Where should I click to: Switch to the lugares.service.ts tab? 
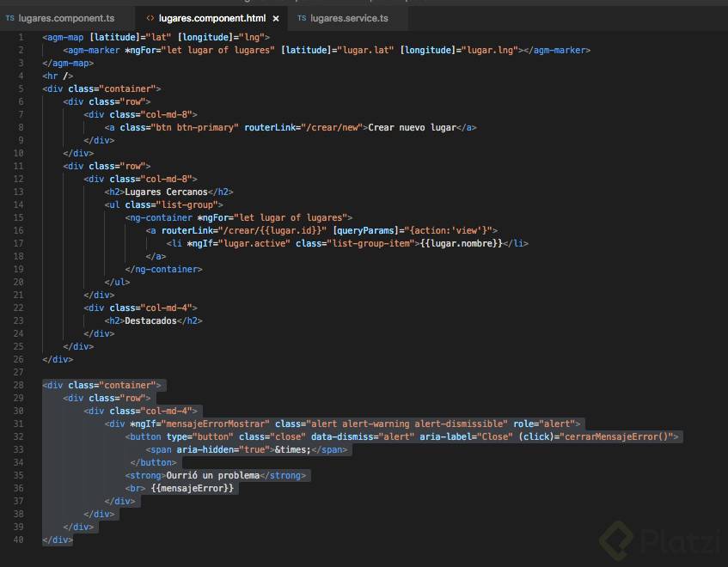point(347,17)
